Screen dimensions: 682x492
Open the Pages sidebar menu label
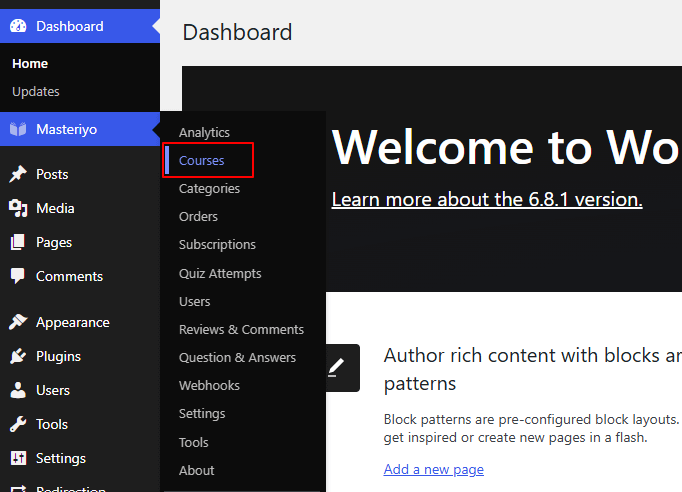click(x=54, y=242)
